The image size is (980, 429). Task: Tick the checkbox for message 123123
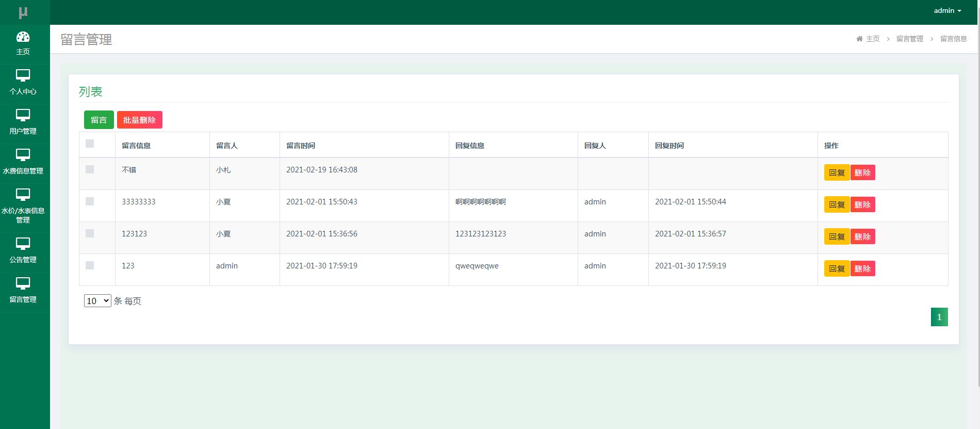[90, 233]
